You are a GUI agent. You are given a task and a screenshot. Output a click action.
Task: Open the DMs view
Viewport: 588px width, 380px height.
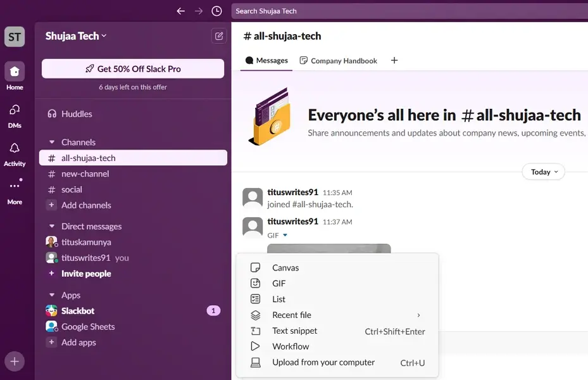15,116
